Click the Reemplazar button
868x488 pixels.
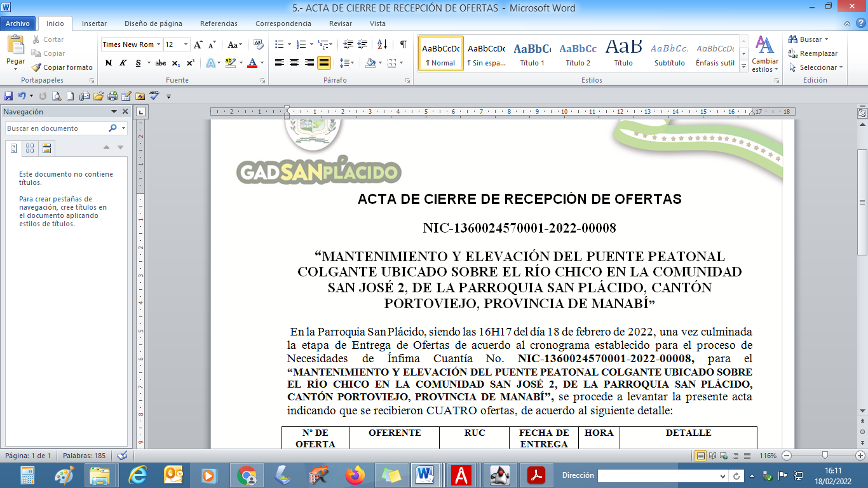click(813, 53)
